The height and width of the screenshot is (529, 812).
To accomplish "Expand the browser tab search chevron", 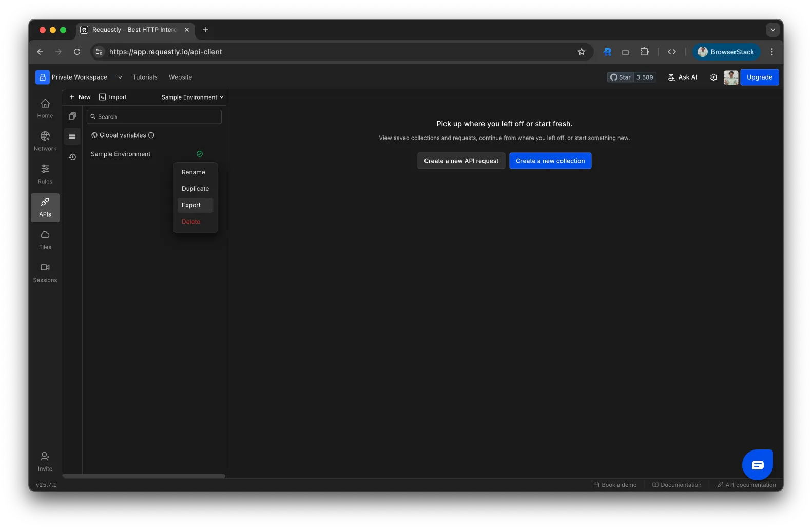I will coord(772,30).
